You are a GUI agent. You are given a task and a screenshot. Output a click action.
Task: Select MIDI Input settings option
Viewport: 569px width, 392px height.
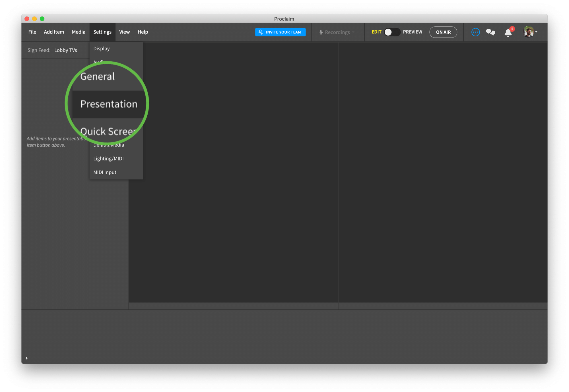(x=116, y=172)
